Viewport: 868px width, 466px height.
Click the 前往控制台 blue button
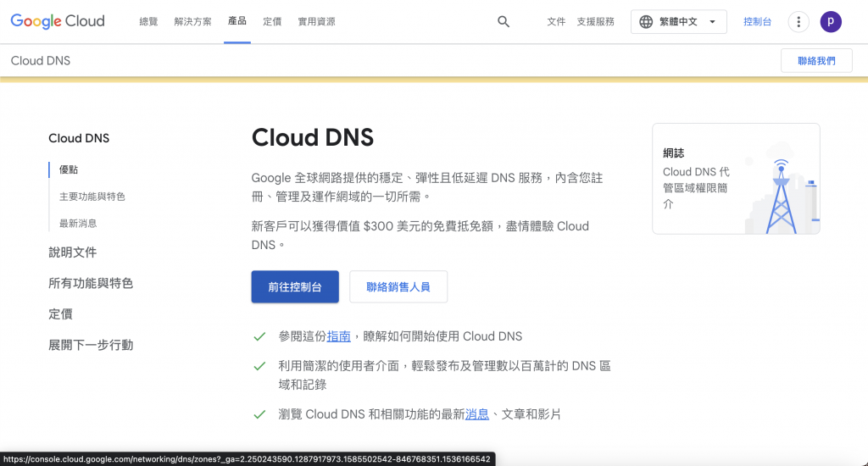click(x=295, y=286)
